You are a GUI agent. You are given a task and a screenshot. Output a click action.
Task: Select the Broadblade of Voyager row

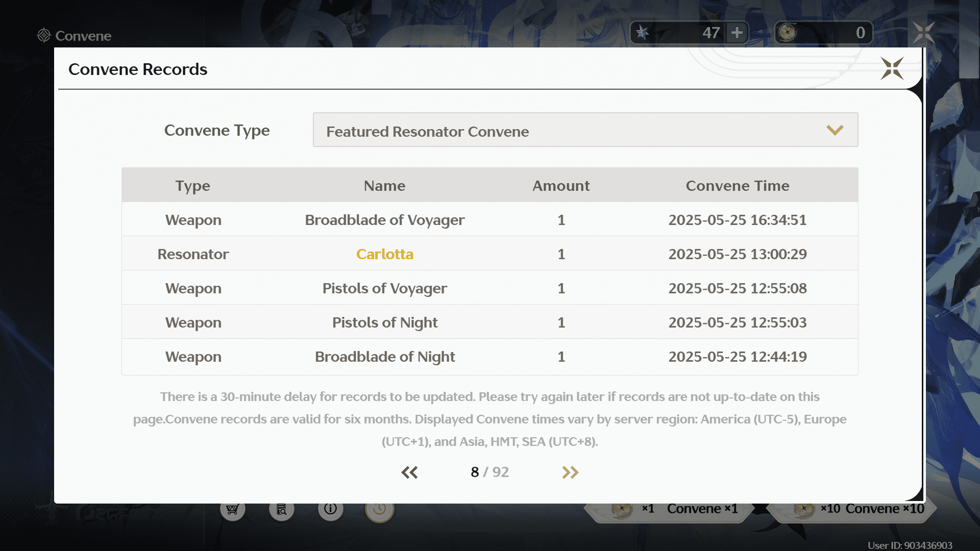click(384, 220)
